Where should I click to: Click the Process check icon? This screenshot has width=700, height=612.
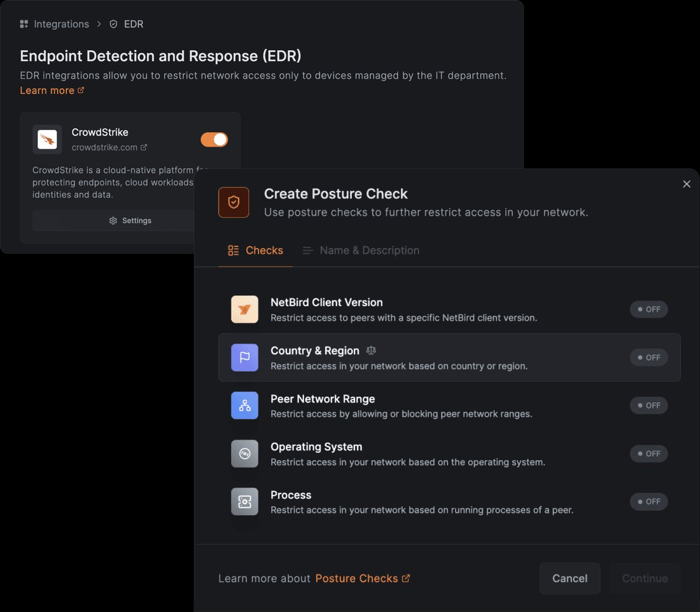coord(244,502)
